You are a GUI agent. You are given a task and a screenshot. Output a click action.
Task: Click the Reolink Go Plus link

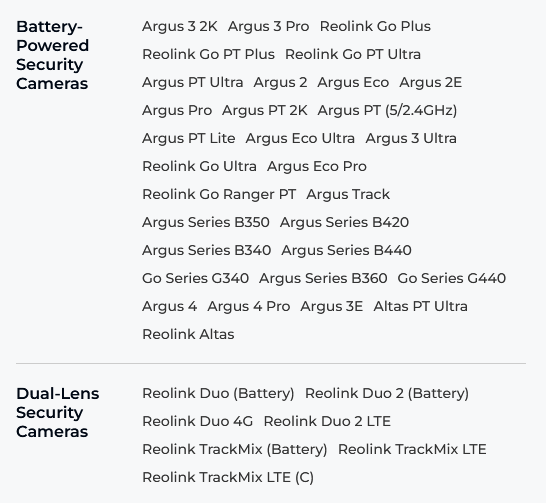click(375, 27)
